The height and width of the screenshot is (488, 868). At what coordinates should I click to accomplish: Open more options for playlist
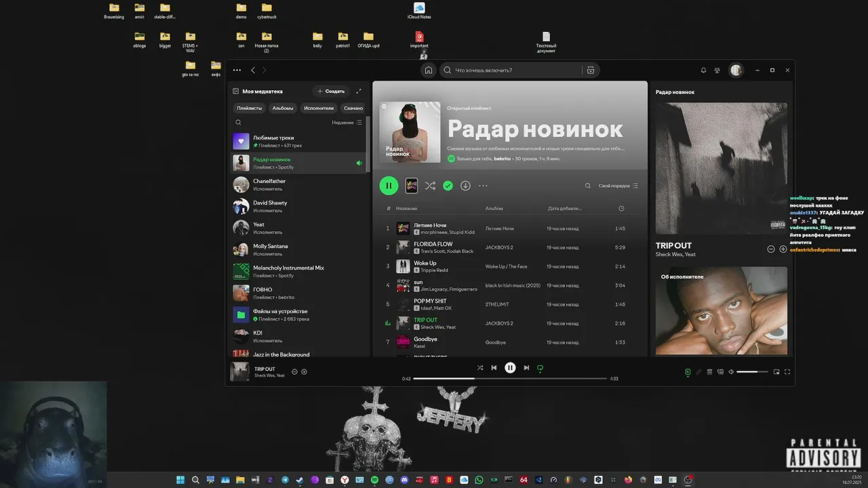pyautogui.click(x=483, y=185)
